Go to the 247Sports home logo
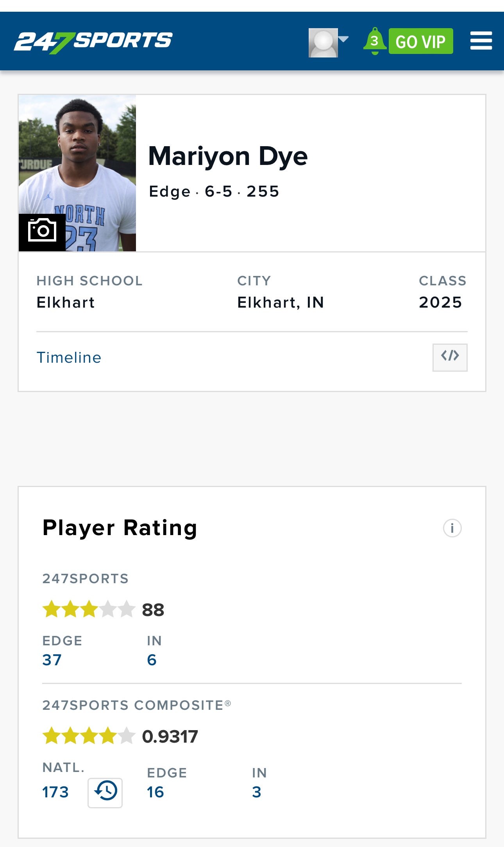The image size is (504, 847). pos(93,41)
